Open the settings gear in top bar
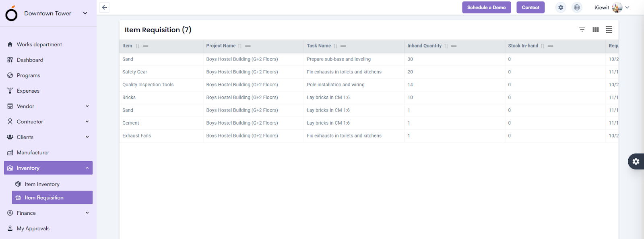This screenshot has width=644, height=239. click(x=561, y=7)
